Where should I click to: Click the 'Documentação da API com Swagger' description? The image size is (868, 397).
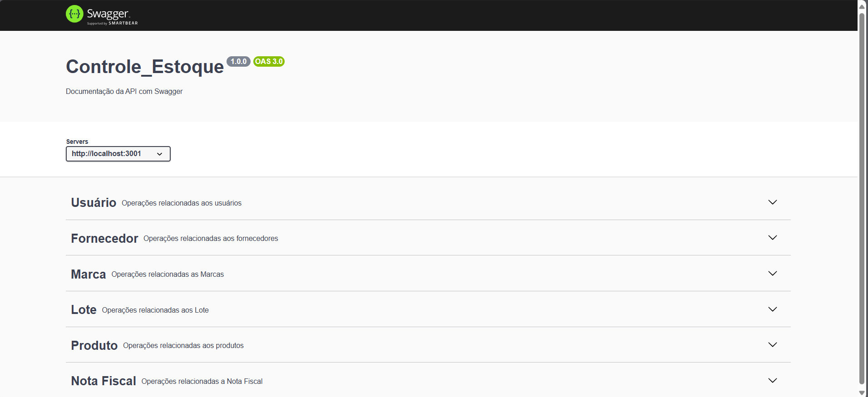point(124,91)
